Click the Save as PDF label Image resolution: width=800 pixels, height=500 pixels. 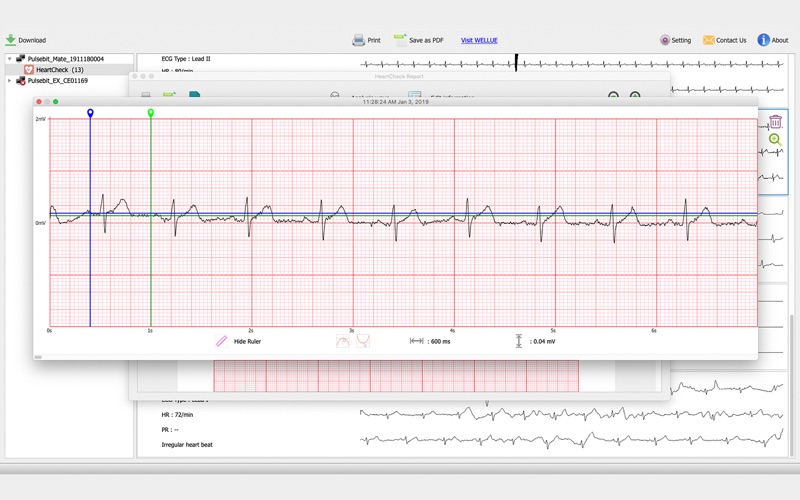tap(426, 40)
